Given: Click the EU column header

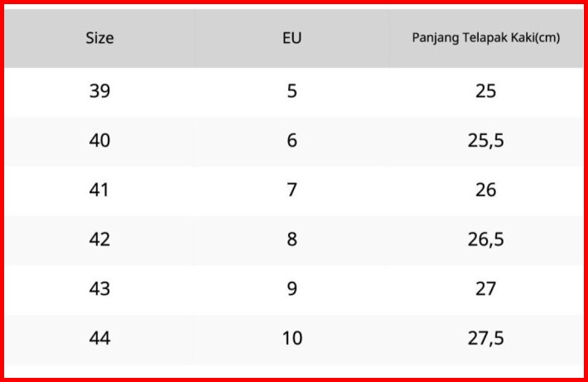Looking at the screenshot, I should (292, 38).
